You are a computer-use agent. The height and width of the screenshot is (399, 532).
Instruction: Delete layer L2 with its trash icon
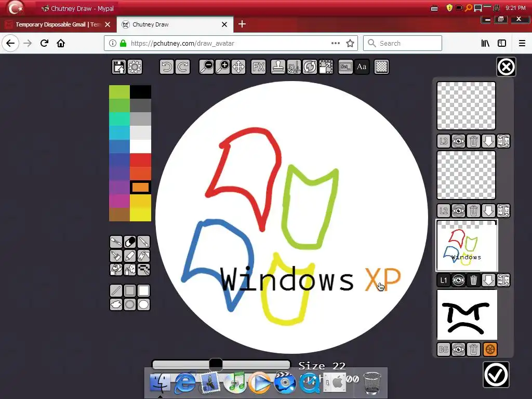coord(473,211)
